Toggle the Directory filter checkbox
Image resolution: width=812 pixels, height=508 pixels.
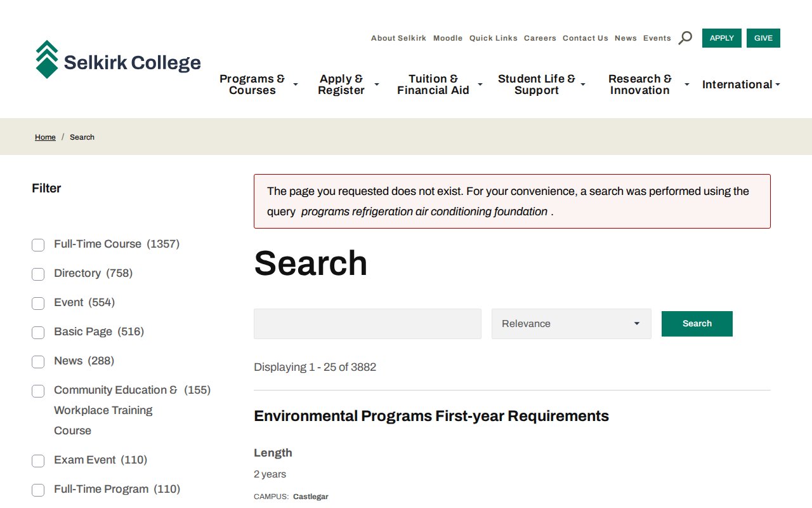pyautogui.click(x=38, y=274)
